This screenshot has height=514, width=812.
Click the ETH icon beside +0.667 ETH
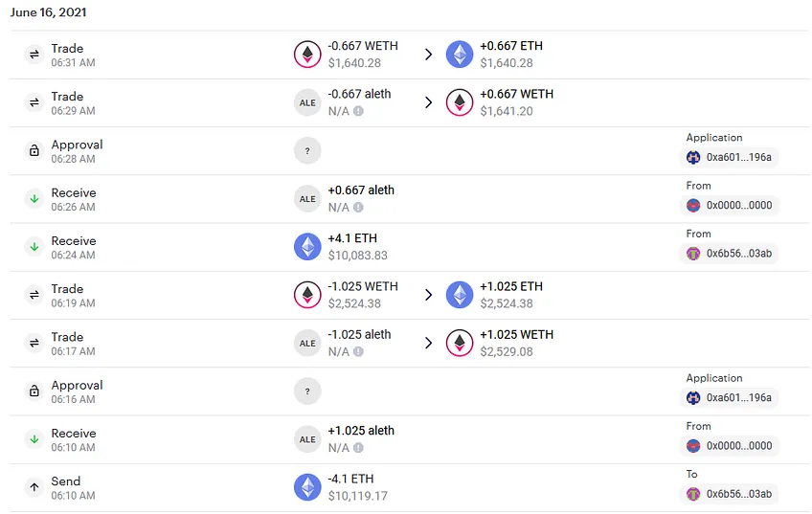460,55
